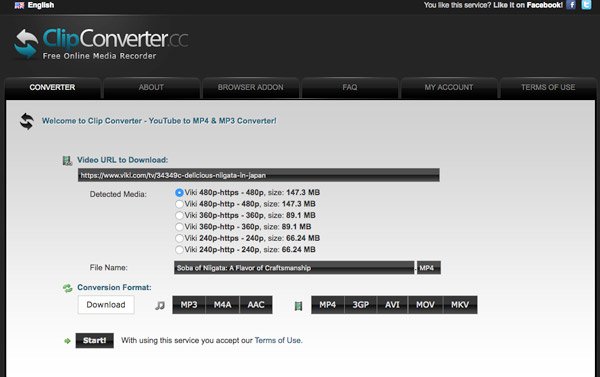Click the UK flag language icon
The image size is (600, 377).
click(x=19, y=5)
